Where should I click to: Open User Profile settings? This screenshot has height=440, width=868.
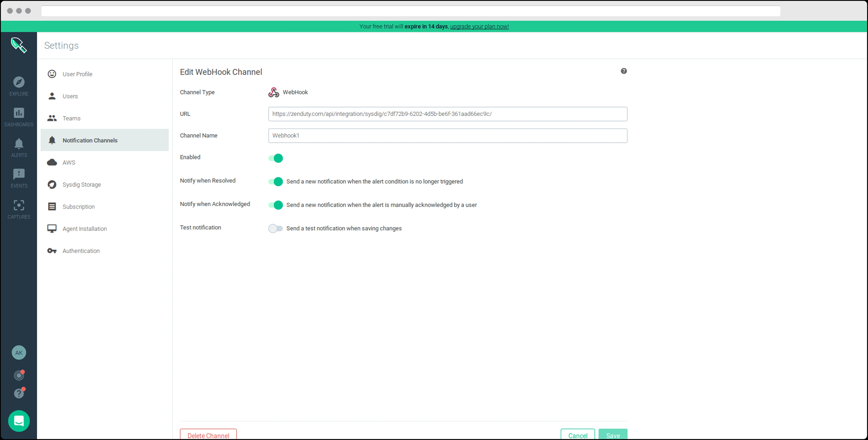(77, 74)
